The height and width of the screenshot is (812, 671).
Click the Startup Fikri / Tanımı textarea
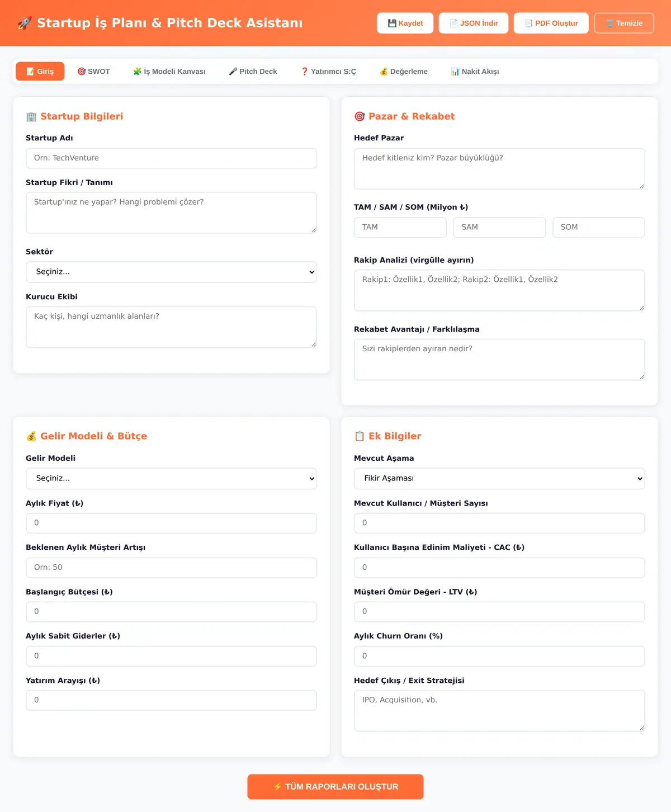tap(171, 213)
